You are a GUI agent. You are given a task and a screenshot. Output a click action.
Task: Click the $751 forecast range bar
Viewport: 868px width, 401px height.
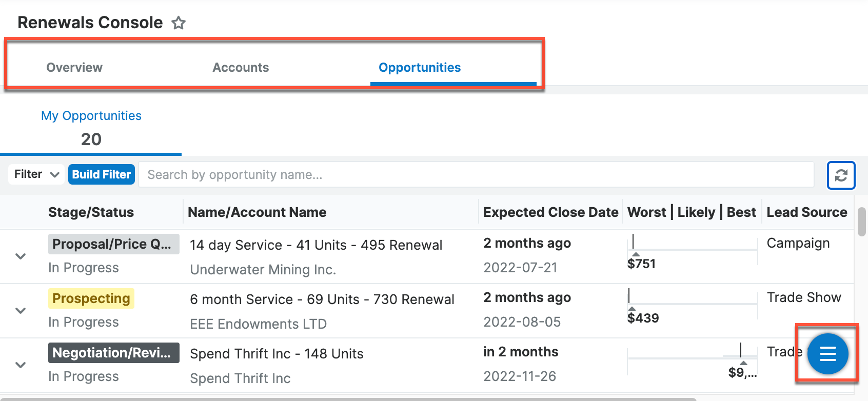[693, 250]
